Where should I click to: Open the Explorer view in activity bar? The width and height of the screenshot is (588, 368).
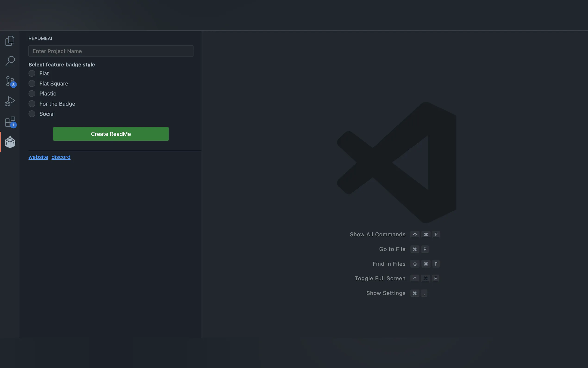pos(10,41)
